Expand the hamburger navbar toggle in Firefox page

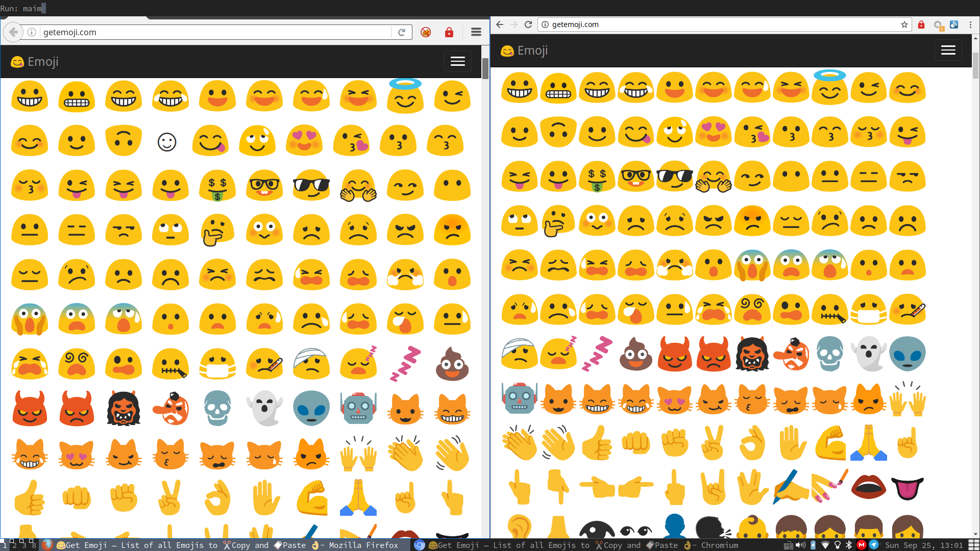coord(457,62)
